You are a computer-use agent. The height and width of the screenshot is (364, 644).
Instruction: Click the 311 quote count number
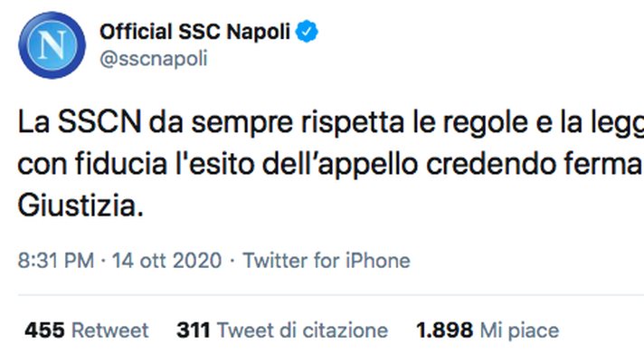coord(194,330)
